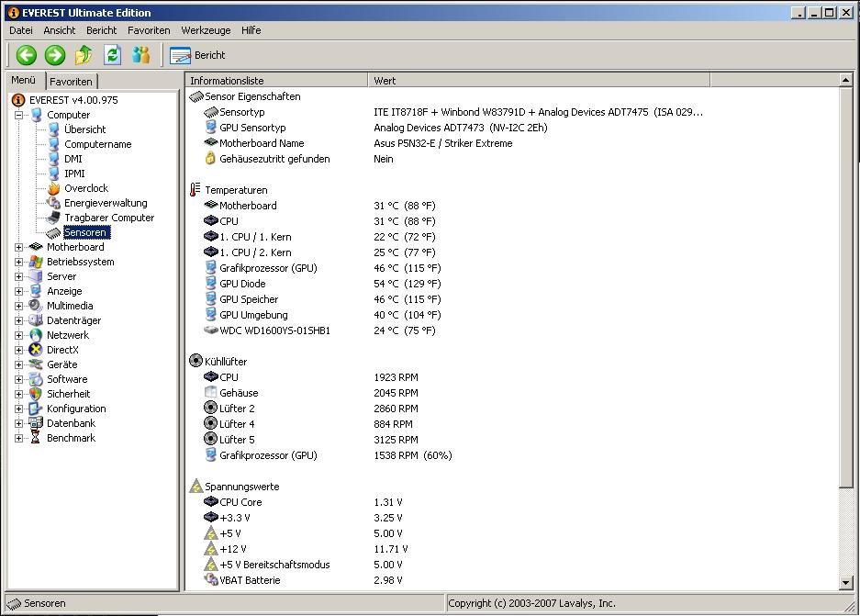The image size is (860, 616).
Task: Click the Spannungswerte voltage warning icon
Action: [195, 486]
